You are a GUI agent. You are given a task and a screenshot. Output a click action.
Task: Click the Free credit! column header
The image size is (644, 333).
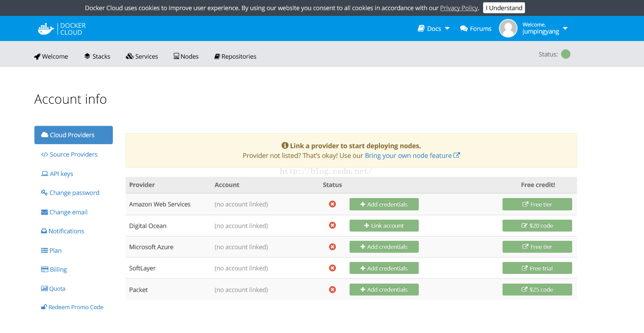click(538, 185)
